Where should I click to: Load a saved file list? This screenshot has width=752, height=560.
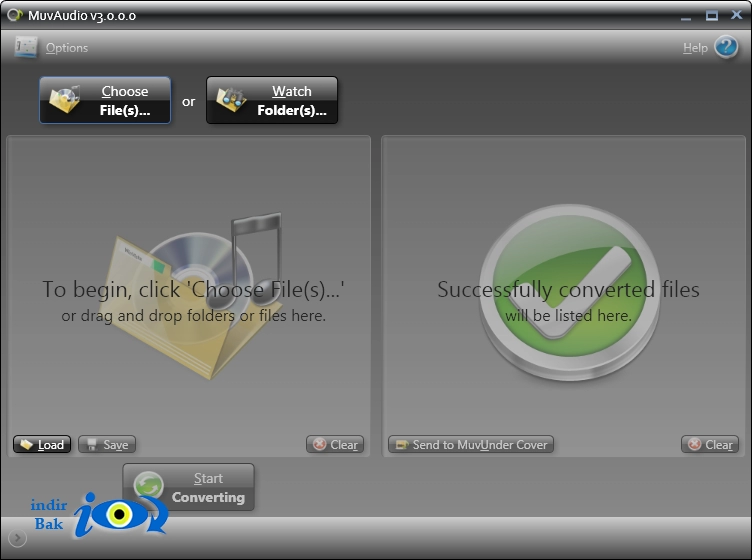[42, 444]
